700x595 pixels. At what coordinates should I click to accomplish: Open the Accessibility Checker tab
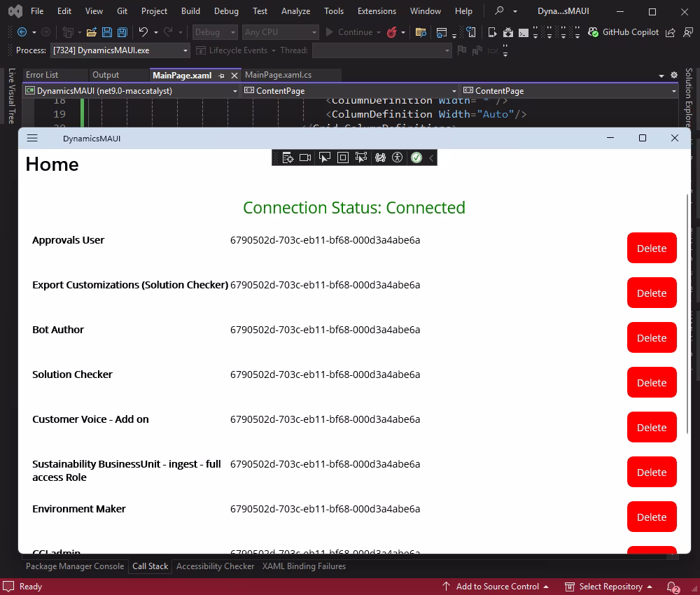[215, 566]
